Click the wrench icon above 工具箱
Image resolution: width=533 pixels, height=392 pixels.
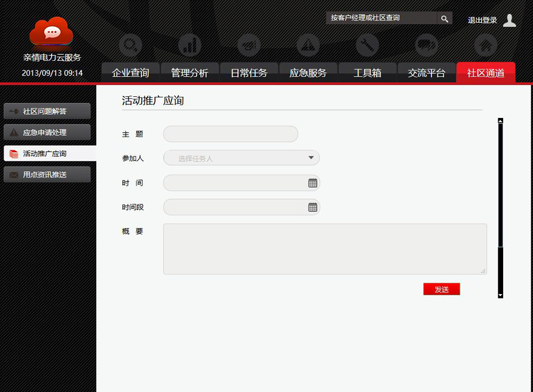[367, 45]
